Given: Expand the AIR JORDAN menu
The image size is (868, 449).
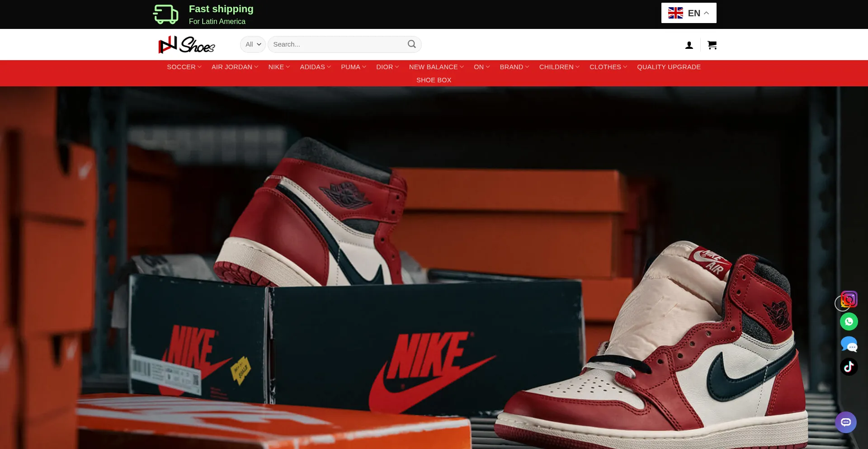Looking at the screenshot, I should [235, 67].
